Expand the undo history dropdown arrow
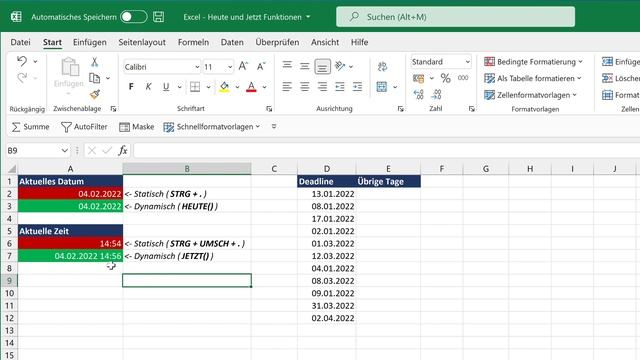Image resolution: width=640 pixels, height=360 pixels. click(36, 62)
